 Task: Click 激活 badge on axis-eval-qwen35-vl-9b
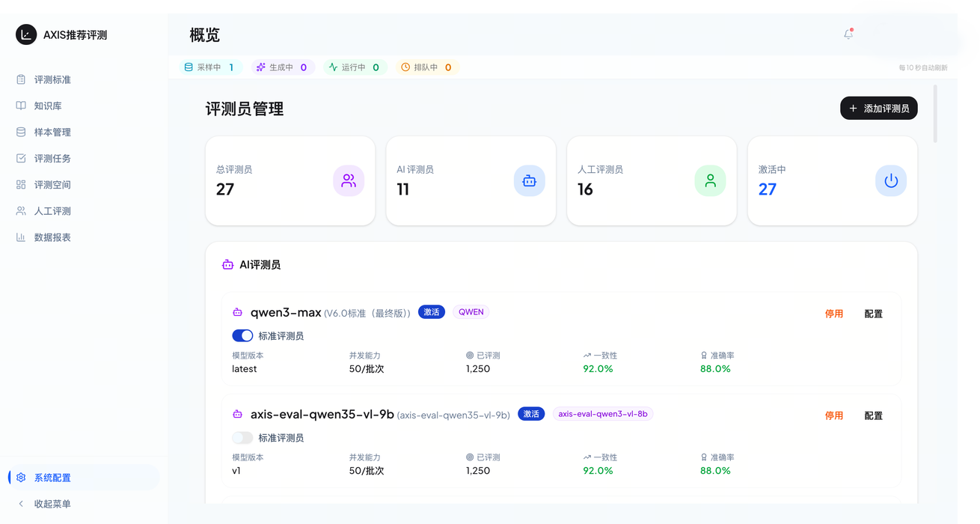(x=531, y=414)
